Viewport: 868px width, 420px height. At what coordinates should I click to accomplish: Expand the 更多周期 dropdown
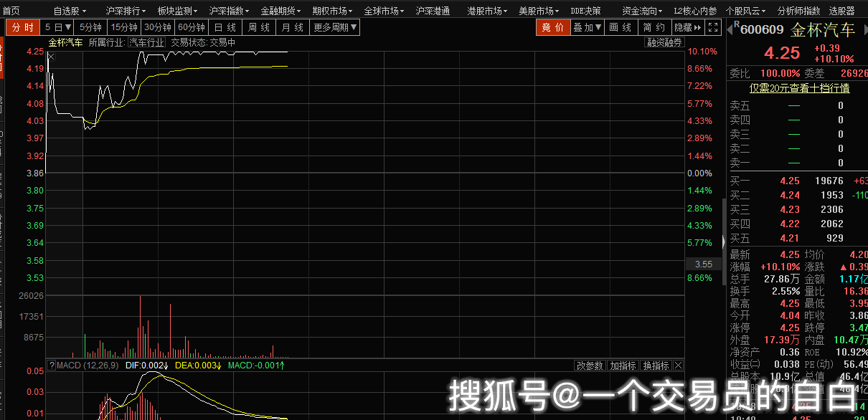point(335,27)
